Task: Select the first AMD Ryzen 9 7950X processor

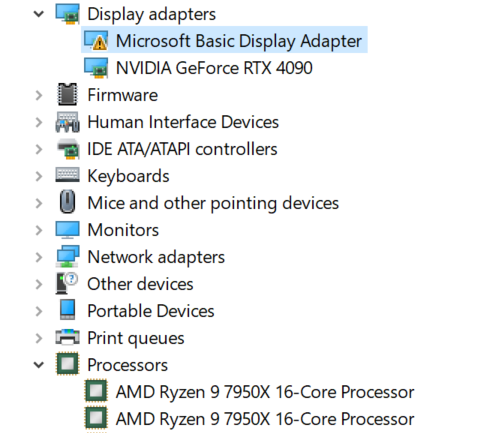Action: coord(265,392)
